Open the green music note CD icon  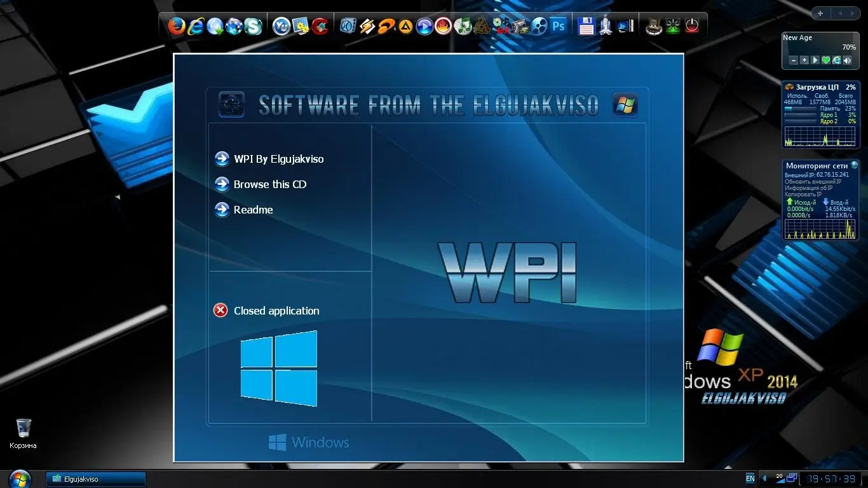tap(463, 26)
